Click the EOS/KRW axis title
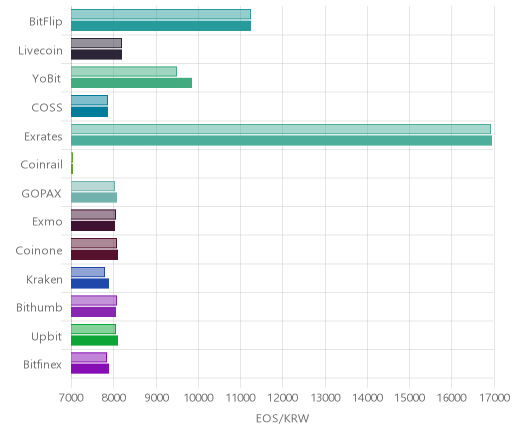 [x=282, y=418]
